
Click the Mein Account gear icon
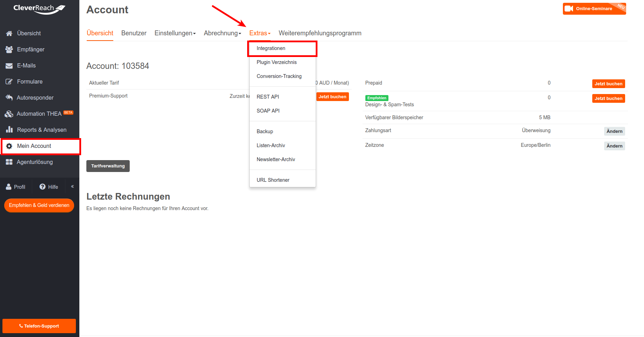(x=9, y=146)
